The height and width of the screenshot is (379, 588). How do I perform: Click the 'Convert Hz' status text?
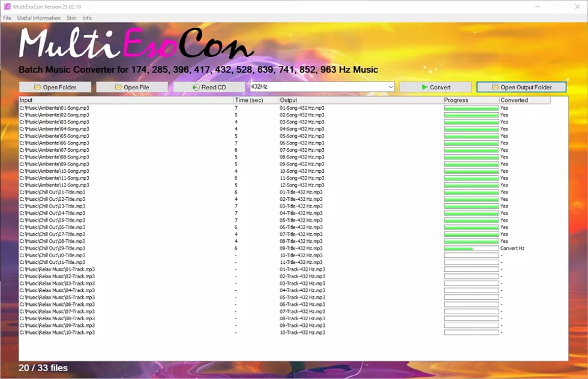(512, 248)
